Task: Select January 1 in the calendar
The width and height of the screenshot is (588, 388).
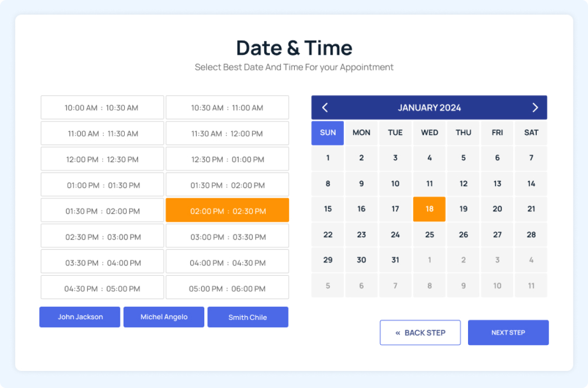Action: (327, 158)
